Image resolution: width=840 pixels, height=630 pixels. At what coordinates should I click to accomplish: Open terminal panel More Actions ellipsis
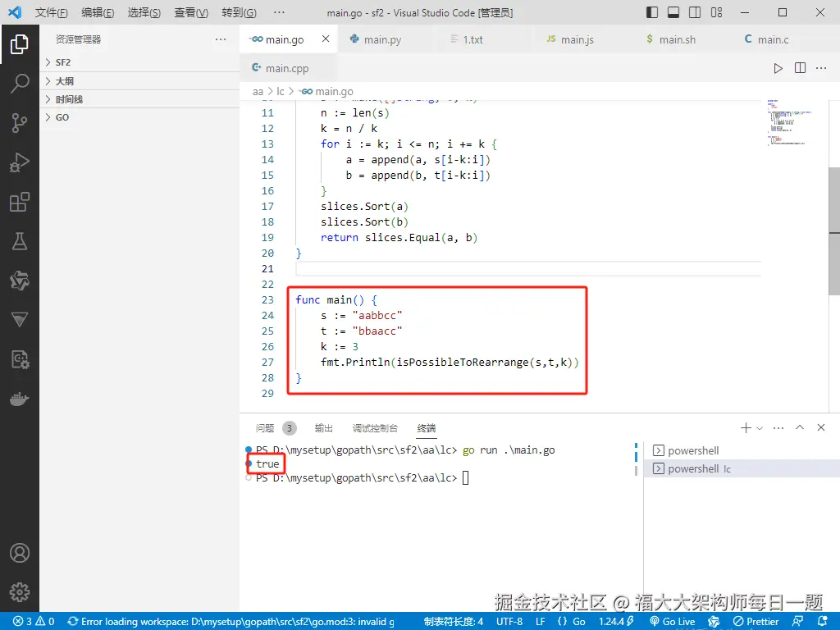(778, 427)
